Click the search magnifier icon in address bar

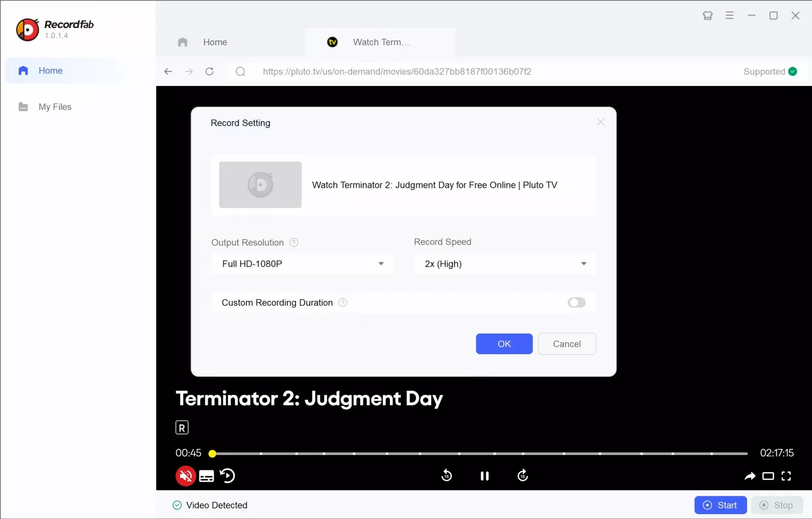[241, 72]
